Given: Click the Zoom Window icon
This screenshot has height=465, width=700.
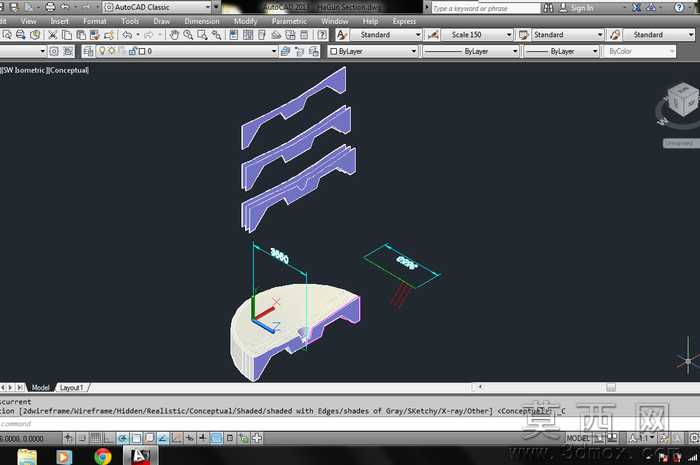Looking at the screenshot, I should click(x=202, y=35).
